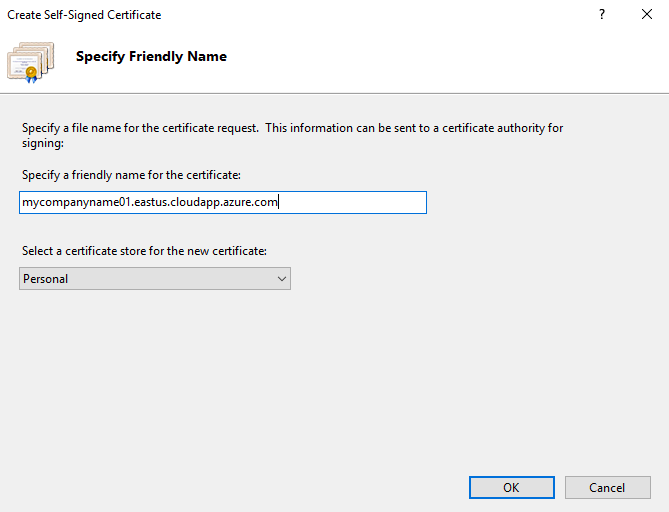Click label 'Specify a friendly name for the certificate'
The height and width of the screenshot is (512, 669).
pyautogui.click(x=131, y=175)
